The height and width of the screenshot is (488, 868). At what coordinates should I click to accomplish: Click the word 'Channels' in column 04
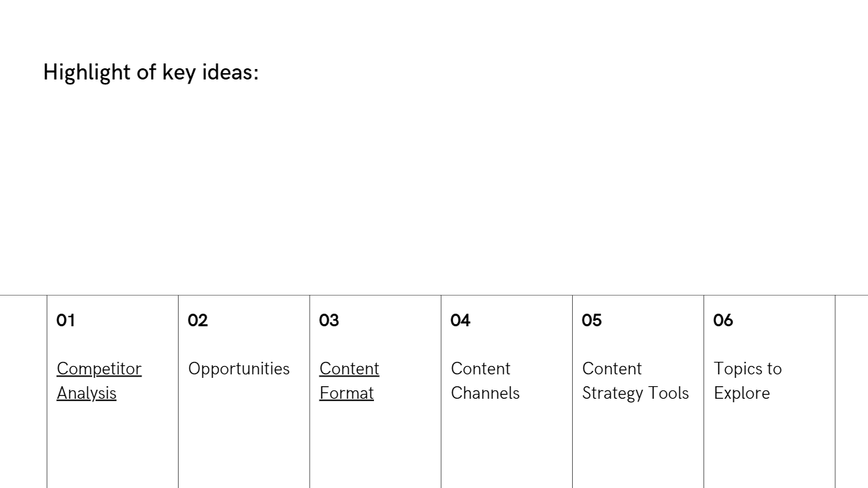(x=485, y=393)
